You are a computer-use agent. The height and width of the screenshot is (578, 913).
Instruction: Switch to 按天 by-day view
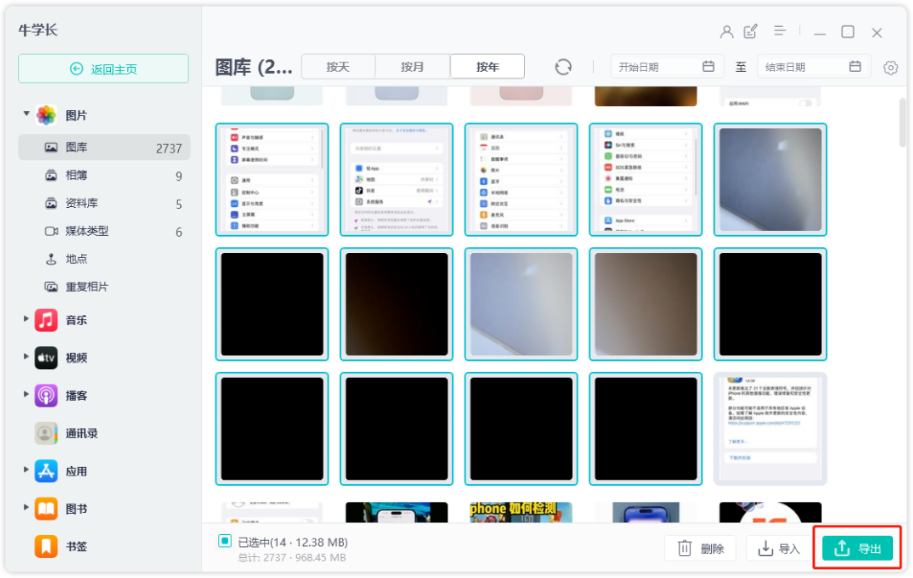coord(338,66)
